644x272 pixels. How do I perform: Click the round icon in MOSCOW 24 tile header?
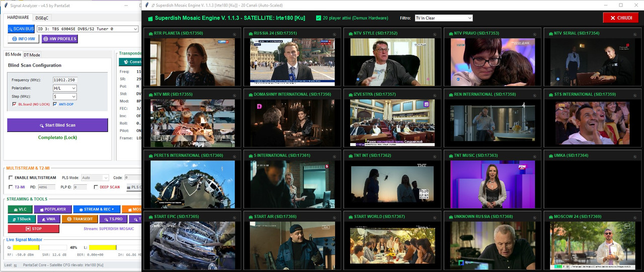click(635, 218)
